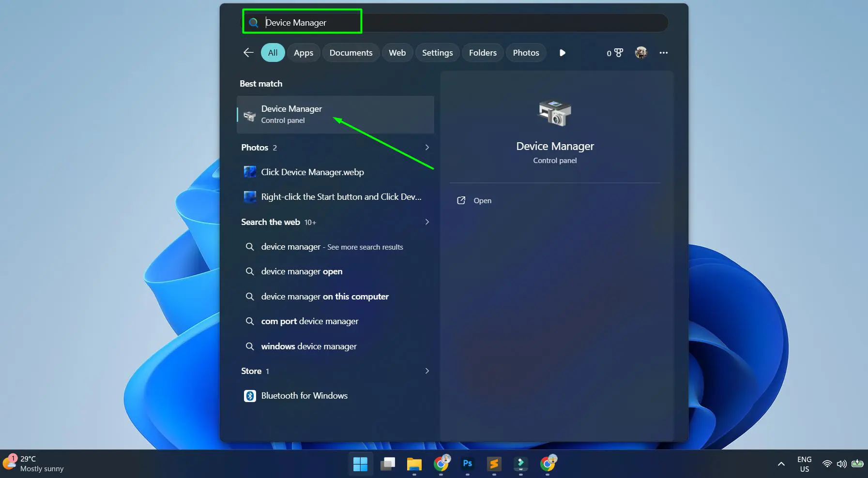The image size is (868, 478).
Task: Open File Explorer from the taskbar
Action: pyautogui.click(x=413, y=464)
